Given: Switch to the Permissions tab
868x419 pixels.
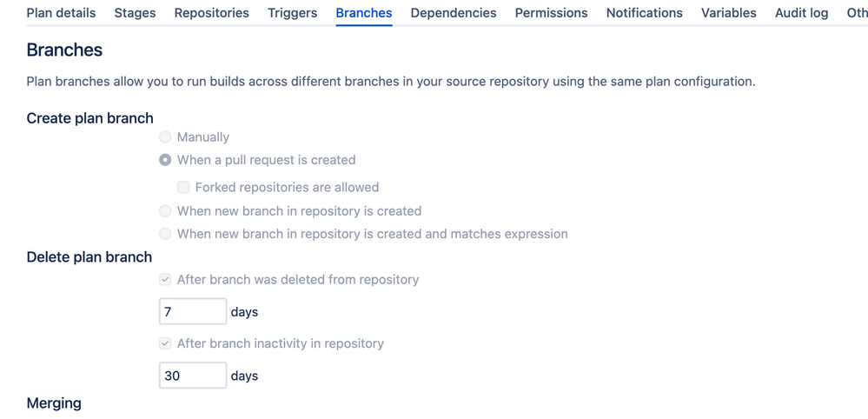Looking at the screenshot, I should click(551, 13).
